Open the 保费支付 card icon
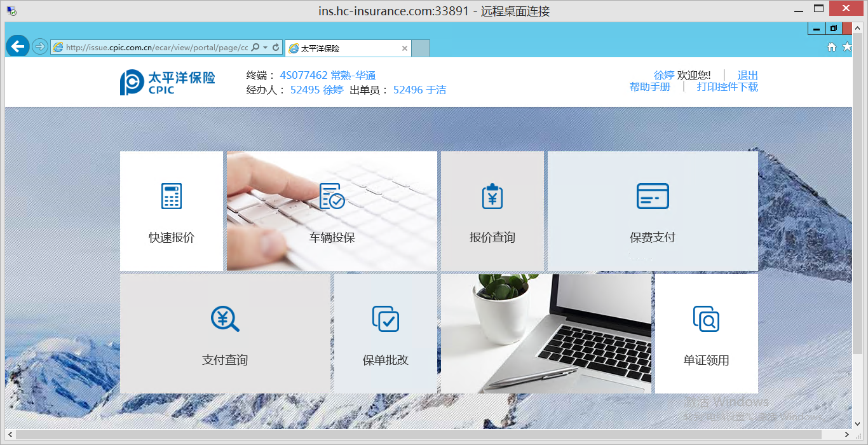Viewport: 868px width, 445px height. (x=653, y=196)
